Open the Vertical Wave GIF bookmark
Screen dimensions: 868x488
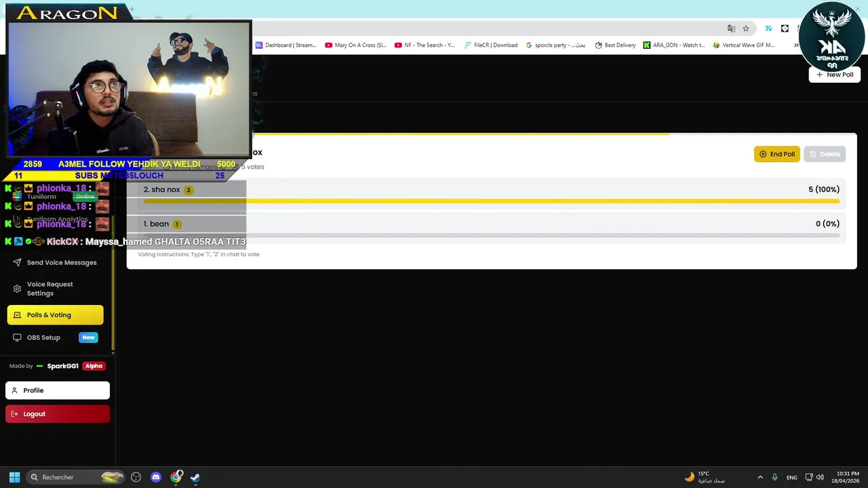tap(743, 45)
